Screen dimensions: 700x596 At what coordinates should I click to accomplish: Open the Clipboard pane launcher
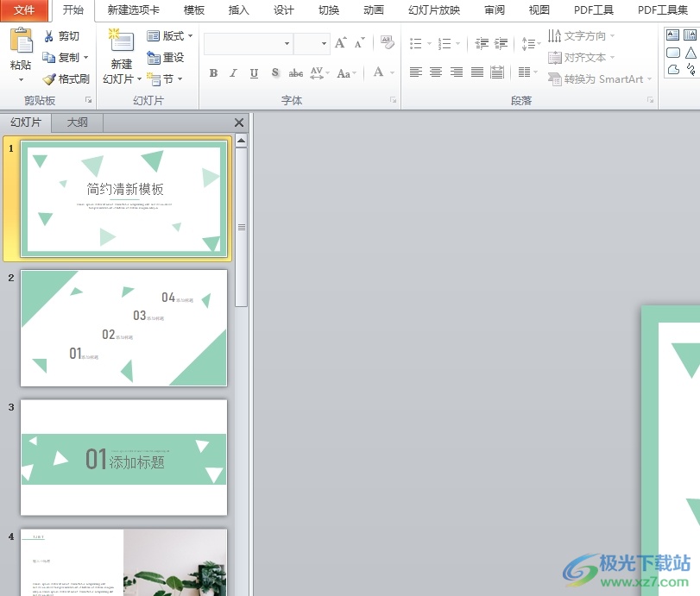(88, 100)
